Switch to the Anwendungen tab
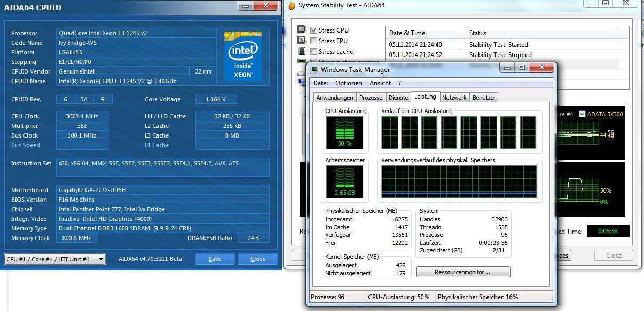 [x=335, y=98]
